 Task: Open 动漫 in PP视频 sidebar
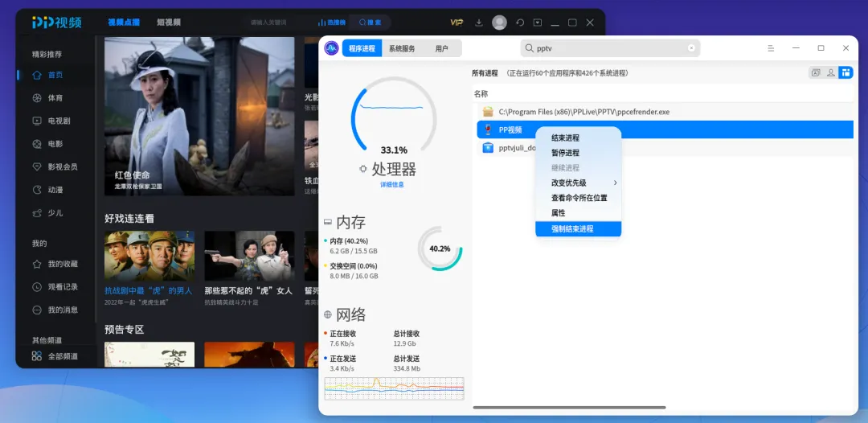coord(55,190)
